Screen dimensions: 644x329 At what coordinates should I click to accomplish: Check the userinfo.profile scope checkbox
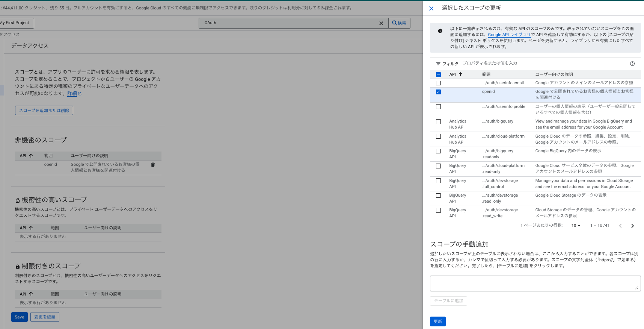(438, 107)
